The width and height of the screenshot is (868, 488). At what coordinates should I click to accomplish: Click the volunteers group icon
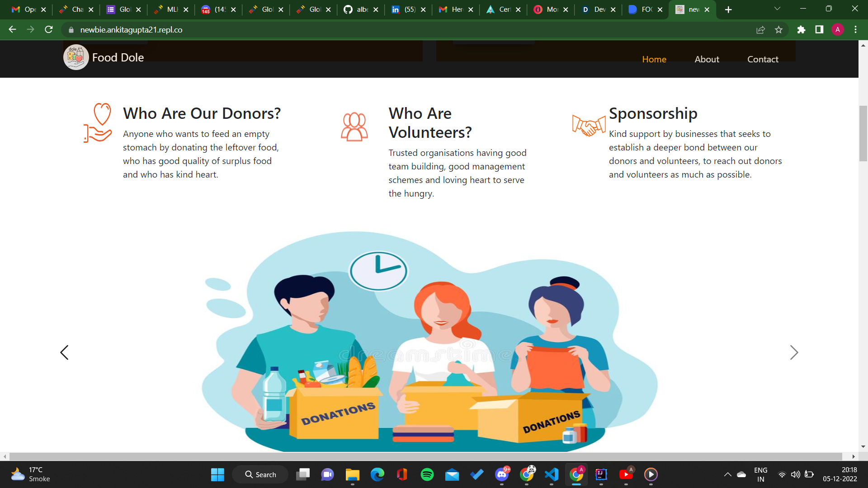[x=354, y=127]
